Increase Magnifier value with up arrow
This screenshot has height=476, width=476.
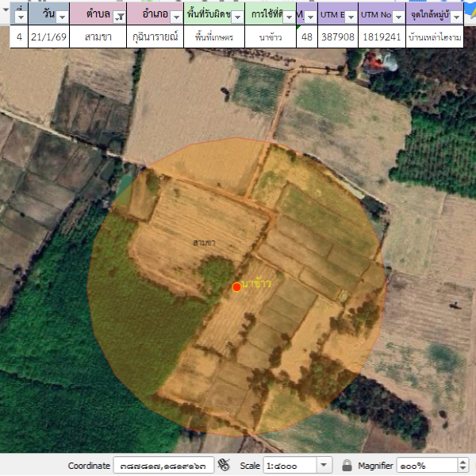[x=463, y=462]
